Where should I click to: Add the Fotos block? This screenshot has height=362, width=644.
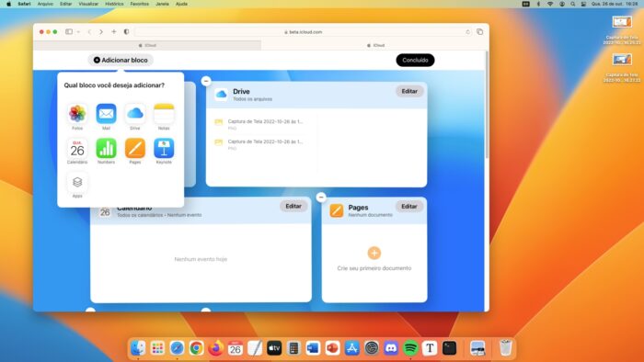click(x=77, y=114)
